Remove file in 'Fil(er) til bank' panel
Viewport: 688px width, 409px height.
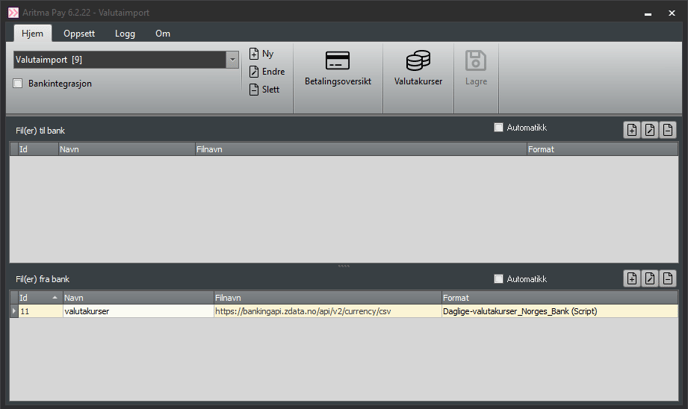[667, 129]
